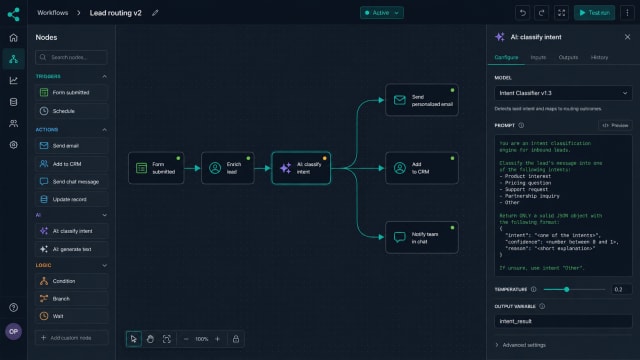Viewport: 640px width, 360px height.
Task: Show info for Output variable label
Action: 542,306
